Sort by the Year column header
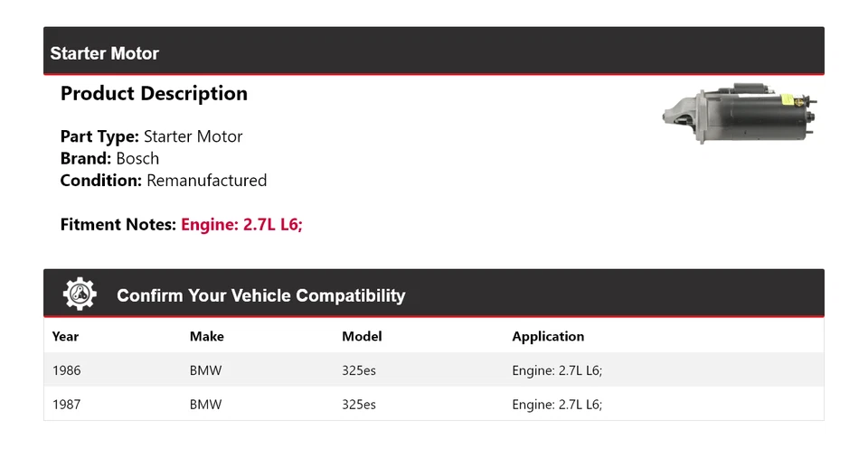The image size is (868, 467). [65, 336]
